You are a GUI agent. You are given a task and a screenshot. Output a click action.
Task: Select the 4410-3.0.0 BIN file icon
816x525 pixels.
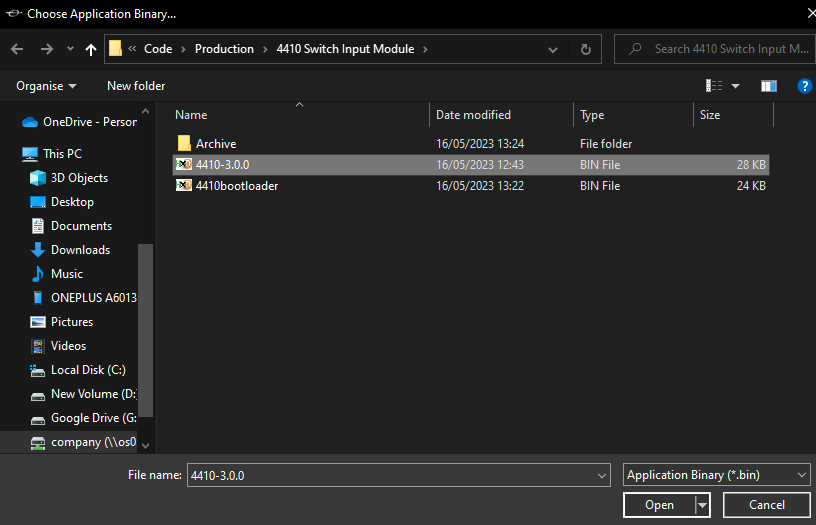point(184,164)
